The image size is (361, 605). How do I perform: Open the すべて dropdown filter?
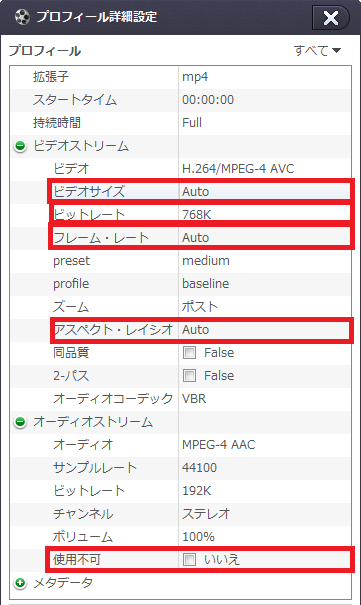(317, 50)
